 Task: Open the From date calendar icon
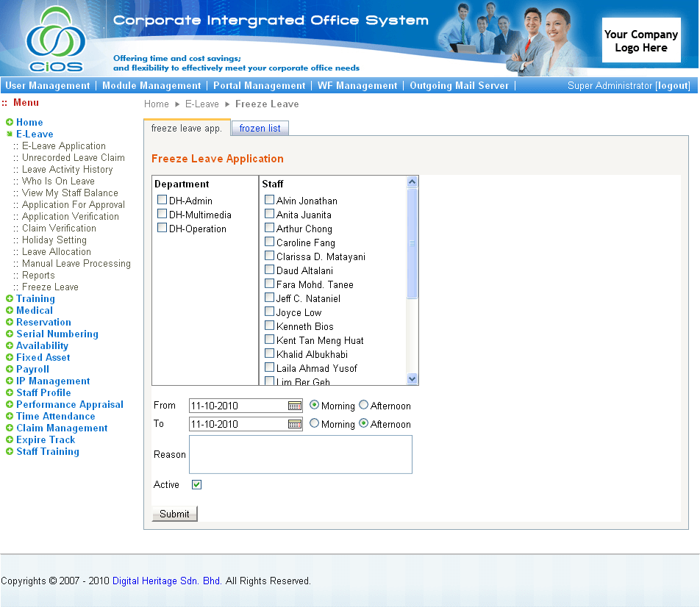[x=295, y=406]
